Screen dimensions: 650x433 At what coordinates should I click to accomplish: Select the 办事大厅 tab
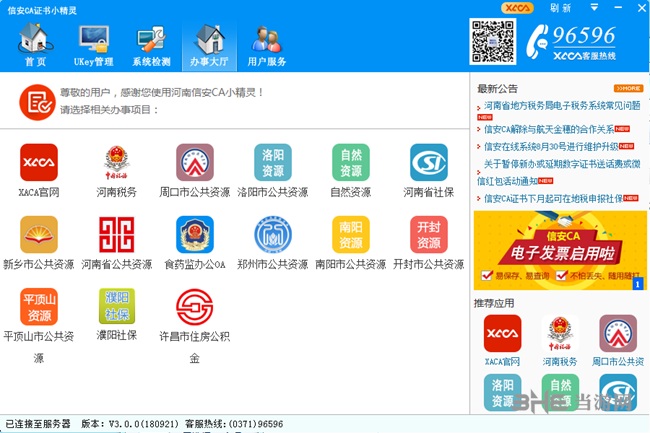point(209,45)
